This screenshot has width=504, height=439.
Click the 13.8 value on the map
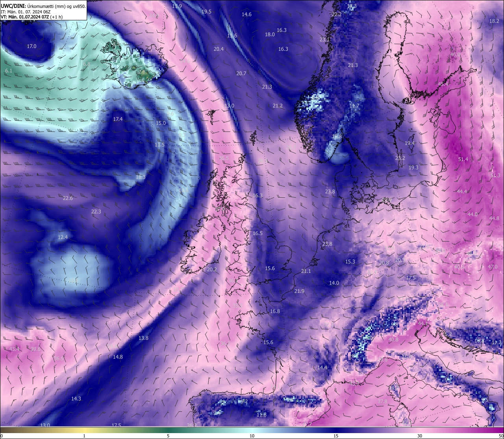click(x=143, y=338)
